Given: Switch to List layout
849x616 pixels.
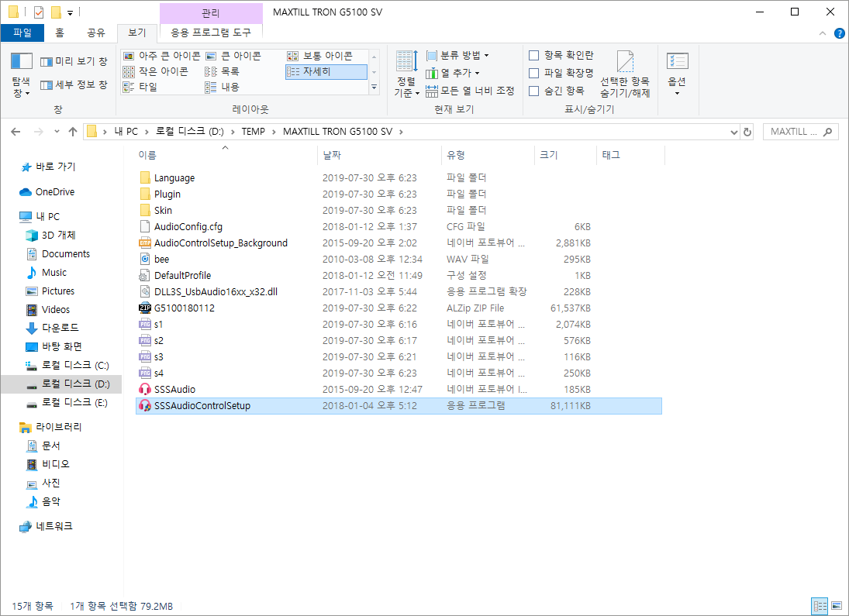Looking at the screenshot, I should [x=222, y=71].
